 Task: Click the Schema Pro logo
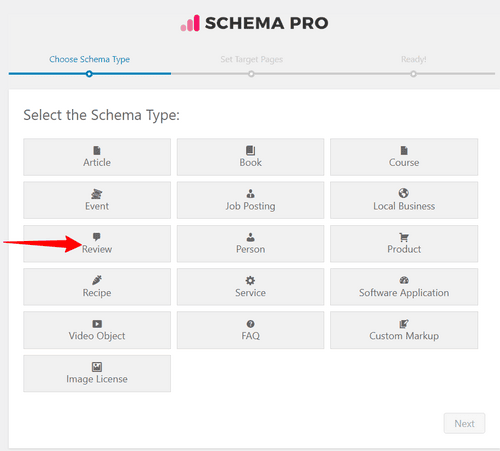(254, 23)
